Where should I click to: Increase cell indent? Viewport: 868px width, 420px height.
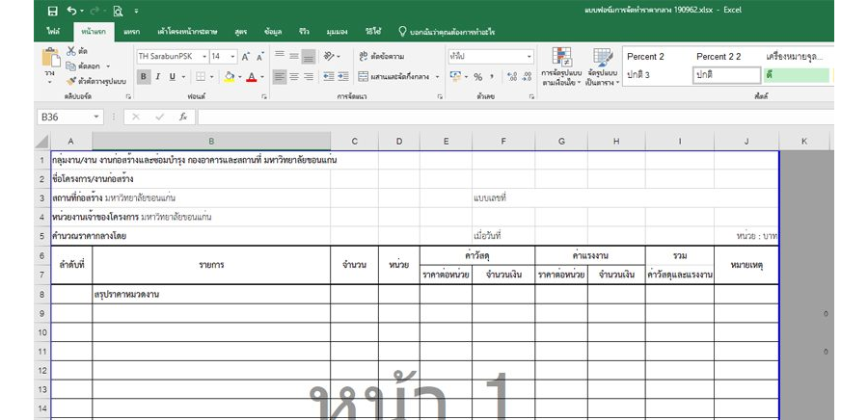343,77
